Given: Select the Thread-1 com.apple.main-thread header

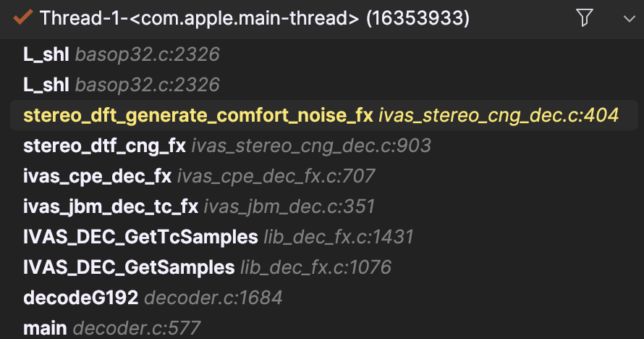Looking at the screenshot, I should pyautogui.click(x=254, y=18).
